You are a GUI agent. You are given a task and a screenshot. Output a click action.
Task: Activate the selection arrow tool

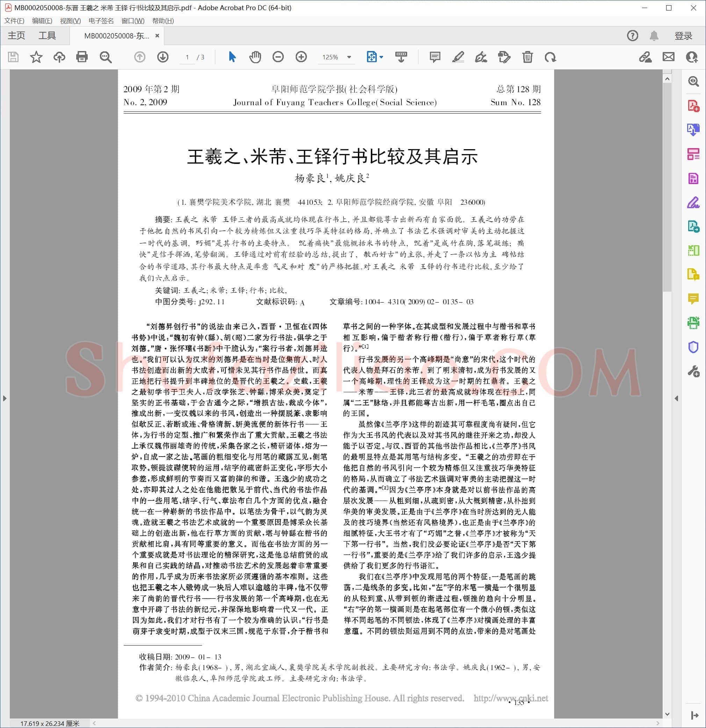232,57
